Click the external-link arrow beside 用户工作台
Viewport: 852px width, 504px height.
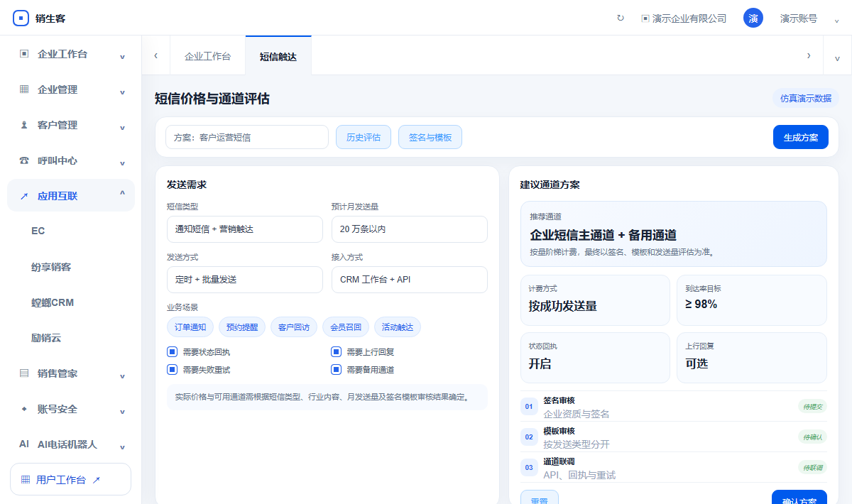pyautogui.click(x=97, y=480)
